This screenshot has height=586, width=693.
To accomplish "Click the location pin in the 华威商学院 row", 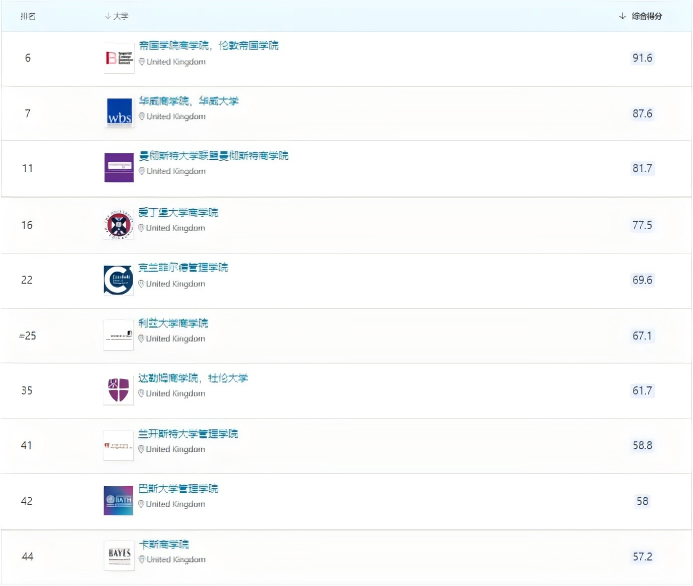I will click(x=142, y=116).
